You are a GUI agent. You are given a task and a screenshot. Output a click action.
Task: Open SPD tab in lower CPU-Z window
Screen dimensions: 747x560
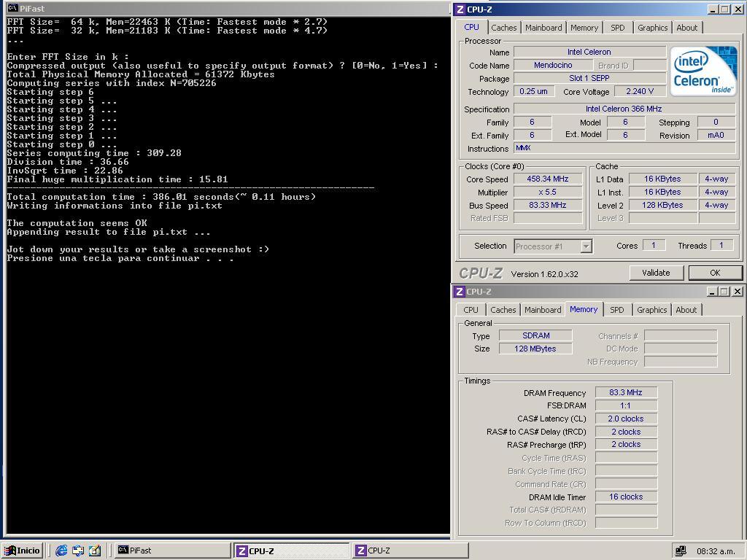tap(617, 309)
